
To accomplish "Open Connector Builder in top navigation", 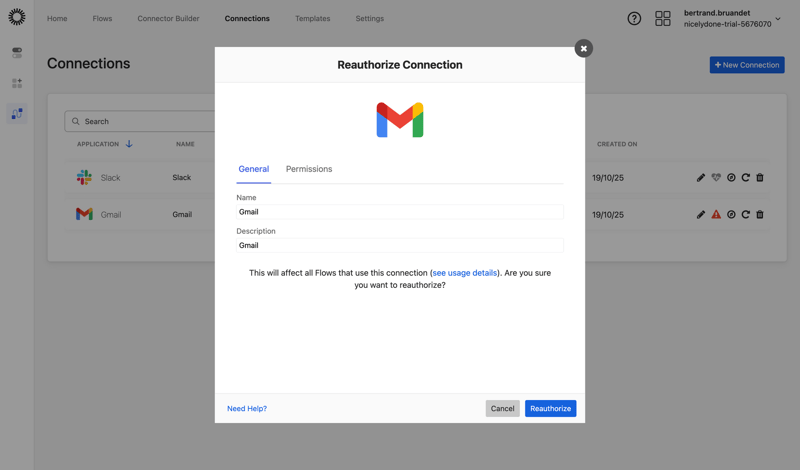I will 168,18.
